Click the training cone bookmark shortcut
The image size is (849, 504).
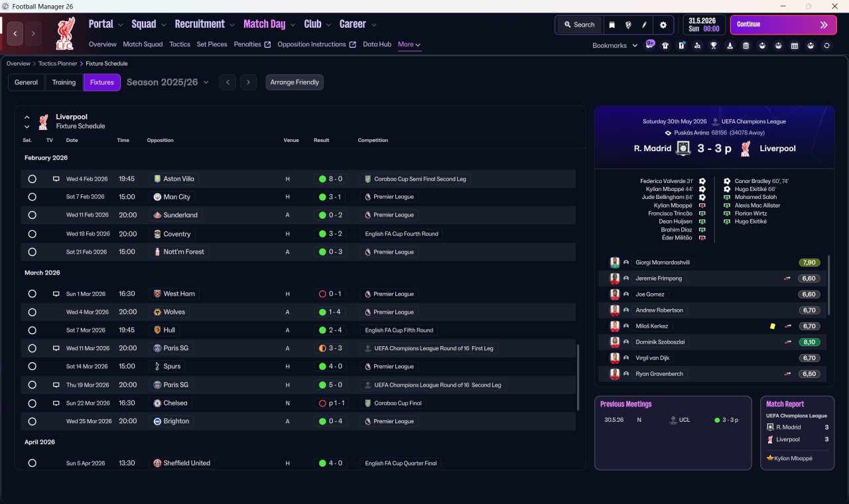tap(730, 46)
